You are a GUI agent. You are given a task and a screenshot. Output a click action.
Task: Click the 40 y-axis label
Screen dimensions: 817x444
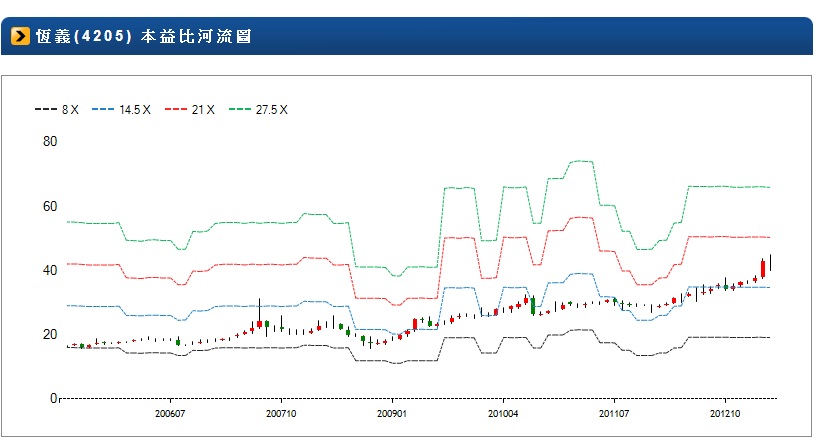[x=50, y=270]
